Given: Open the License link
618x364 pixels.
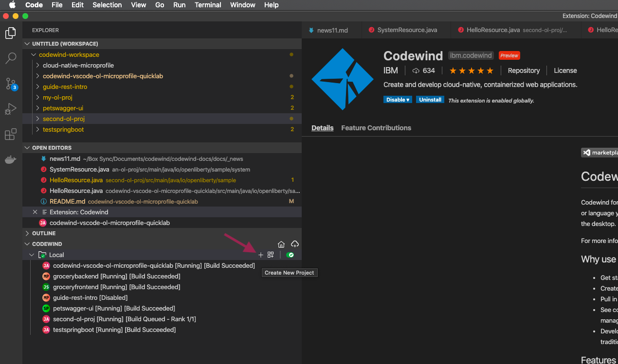Looking at the screenshot, I should coord(565,70).
